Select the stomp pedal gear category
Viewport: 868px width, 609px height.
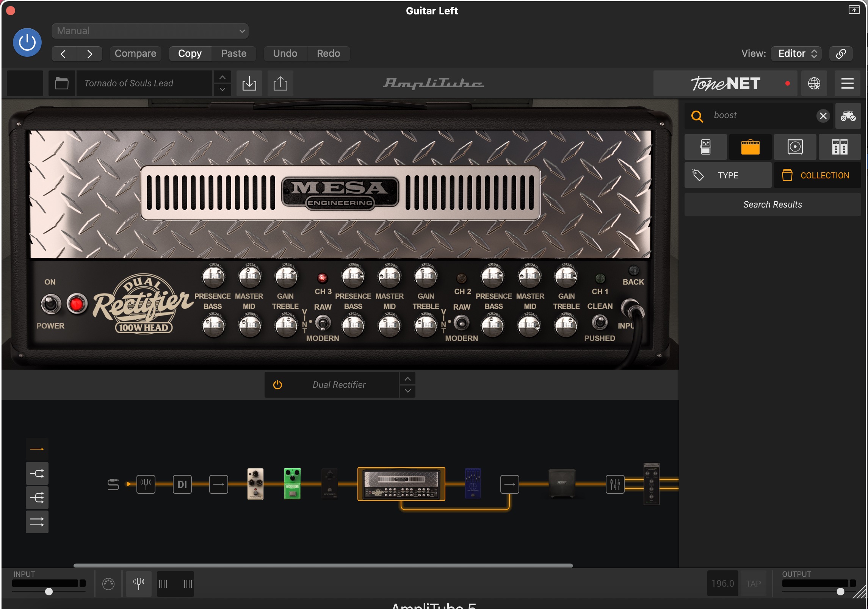pyautogui.click(x=706, y=147)
